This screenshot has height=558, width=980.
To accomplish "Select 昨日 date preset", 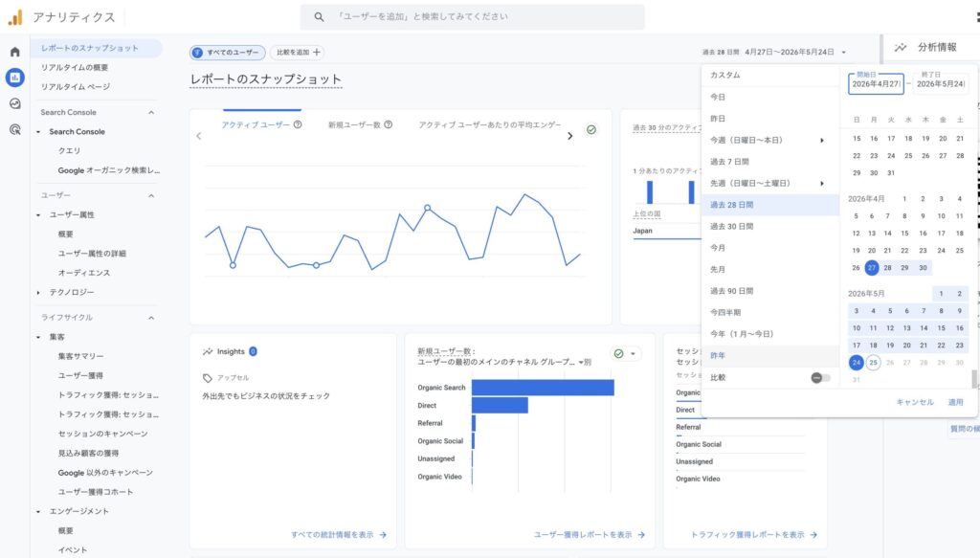I will [x=770, y=119].
